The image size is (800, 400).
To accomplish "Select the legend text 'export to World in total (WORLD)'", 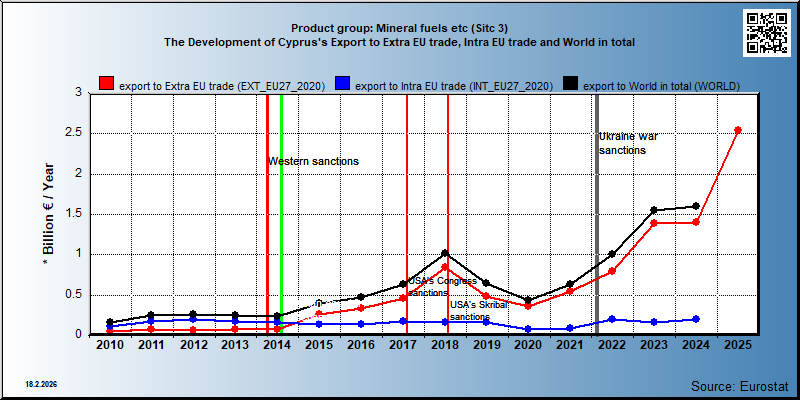I will (661, 86).
